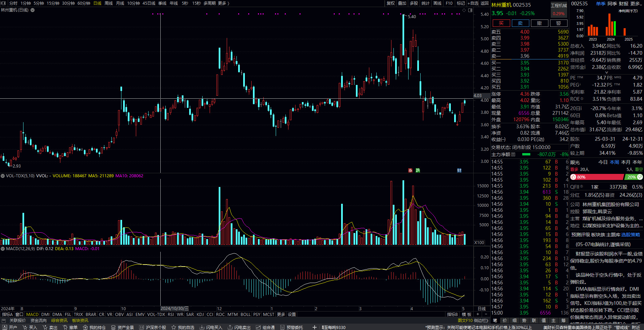Click the green 主力净额 flow bar
644x330 pixels.
point(526,154)
